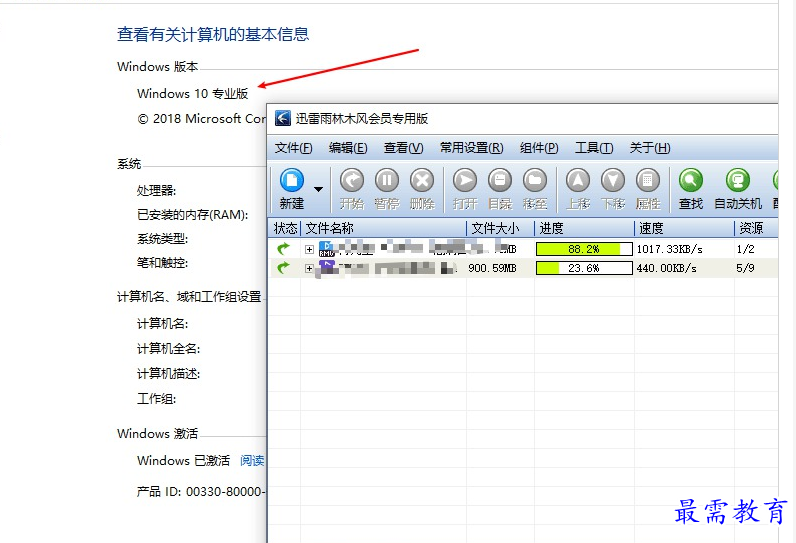Click the status arrow of the 88.2% task

point(283,249)
